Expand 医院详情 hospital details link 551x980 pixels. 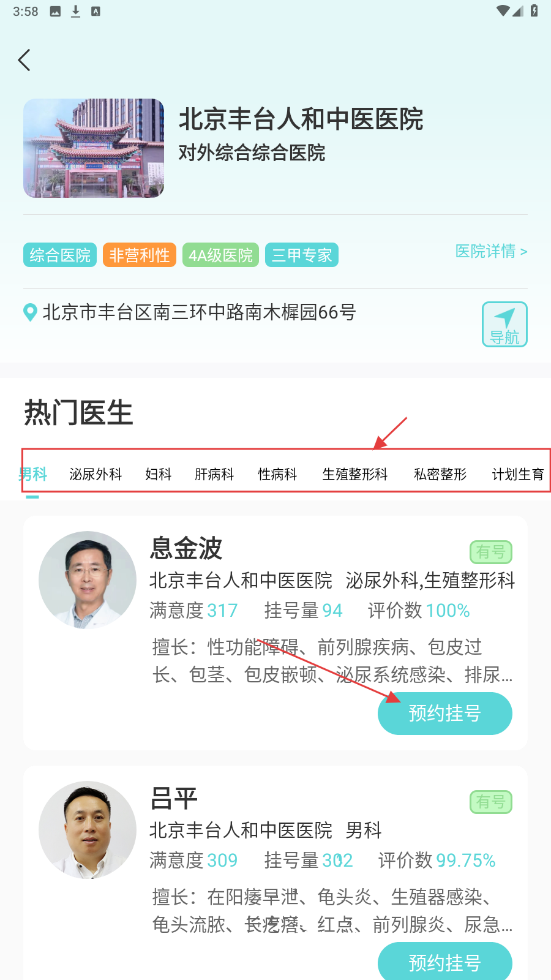click(x=491, y=251)
